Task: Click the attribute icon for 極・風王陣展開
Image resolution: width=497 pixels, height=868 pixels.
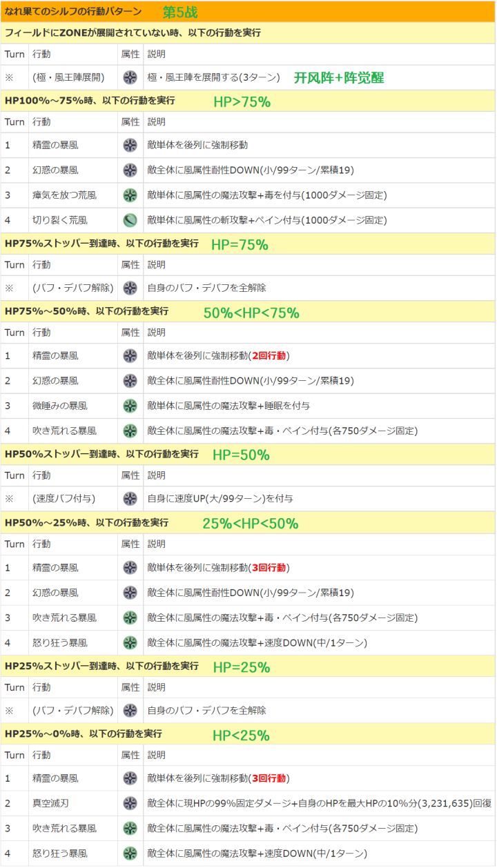Action: click(130, 78)
